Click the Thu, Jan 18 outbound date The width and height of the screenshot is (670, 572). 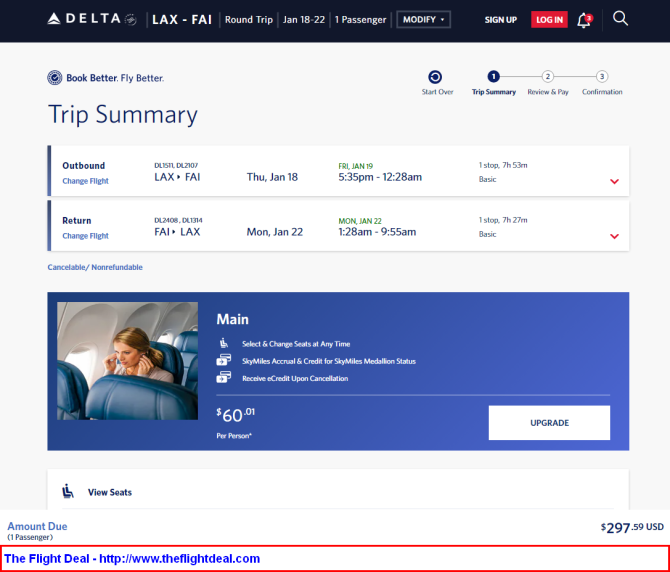click(272, 177)
